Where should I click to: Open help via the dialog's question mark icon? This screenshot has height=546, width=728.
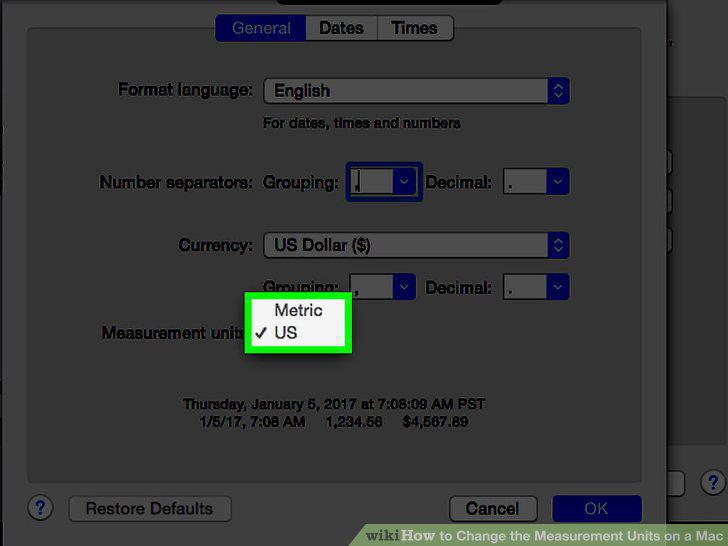[40, 508]
